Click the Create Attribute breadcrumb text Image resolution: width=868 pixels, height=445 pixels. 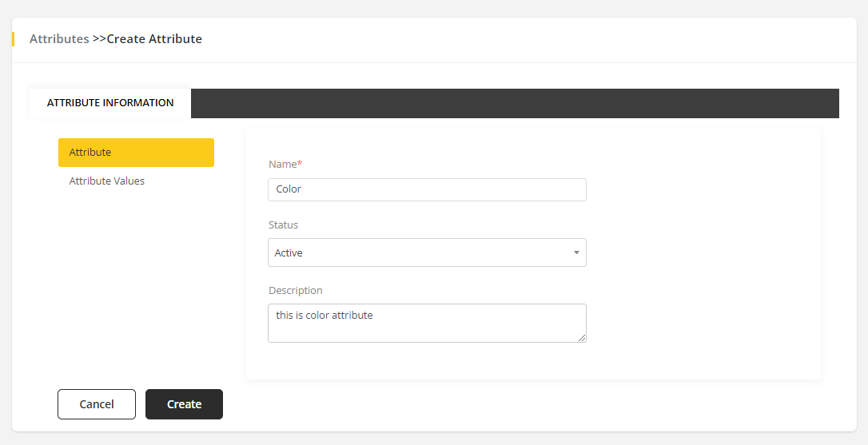154,39
